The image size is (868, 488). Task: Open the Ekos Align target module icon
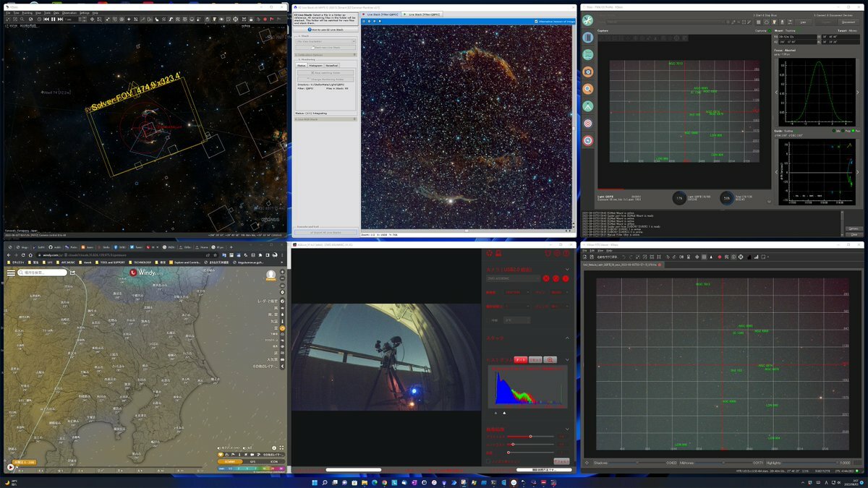coord(588,124)
